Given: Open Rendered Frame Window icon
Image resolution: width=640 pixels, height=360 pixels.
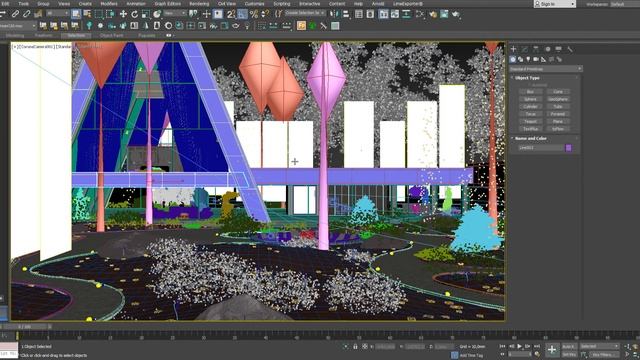Looking at the screenshot, I should [x=444, y=14].
